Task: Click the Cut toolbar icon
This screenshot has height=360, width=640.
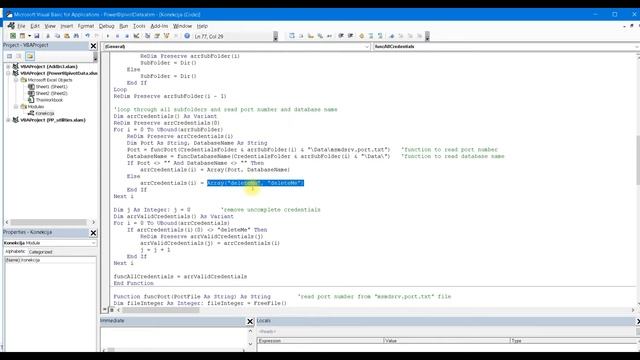Action: click(48, 36)
